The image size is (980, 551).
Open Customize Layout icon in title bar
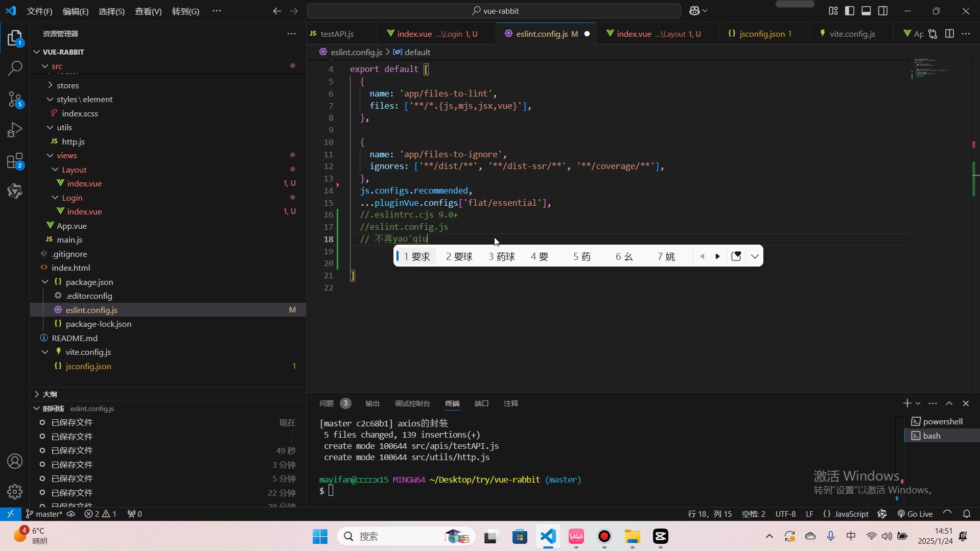tap(833, 11)
